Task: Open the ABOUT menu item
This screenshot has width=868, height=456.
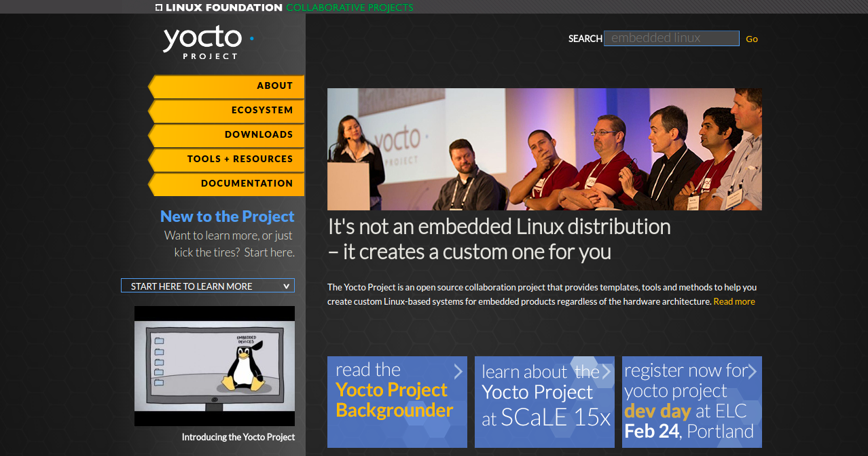Action: 226,86
